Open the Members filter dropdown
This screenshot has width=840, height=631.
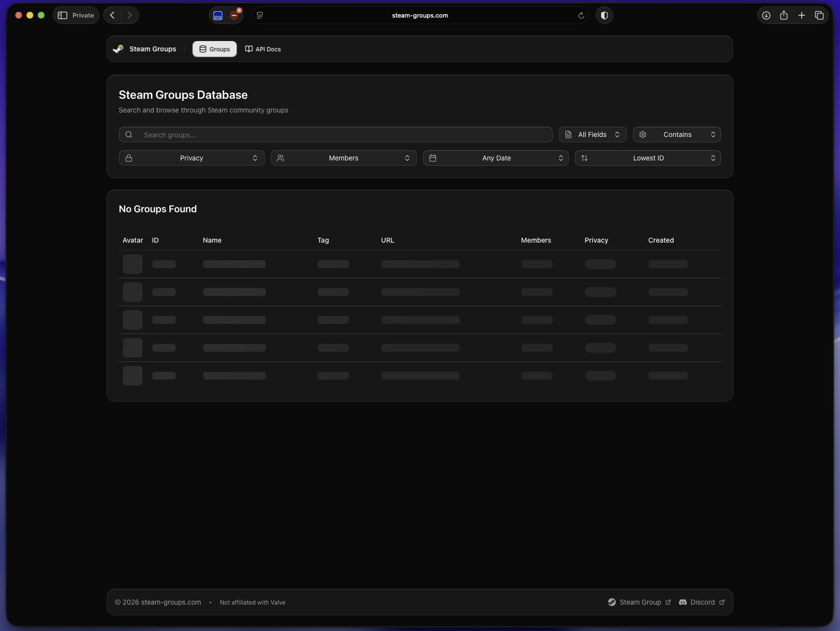click(x=343, y=158)
